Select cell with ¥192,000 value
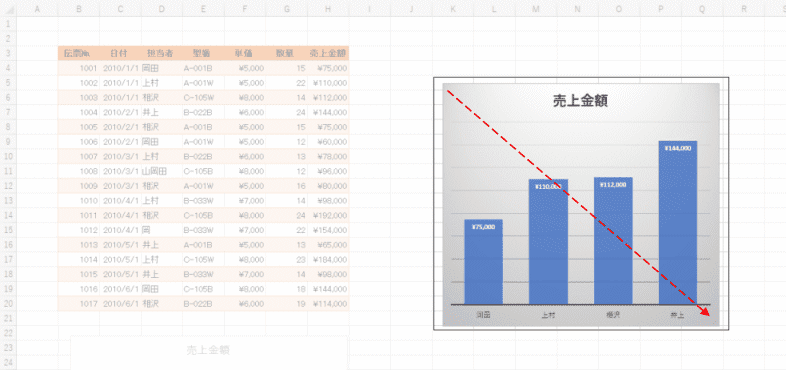 [328, 215]
